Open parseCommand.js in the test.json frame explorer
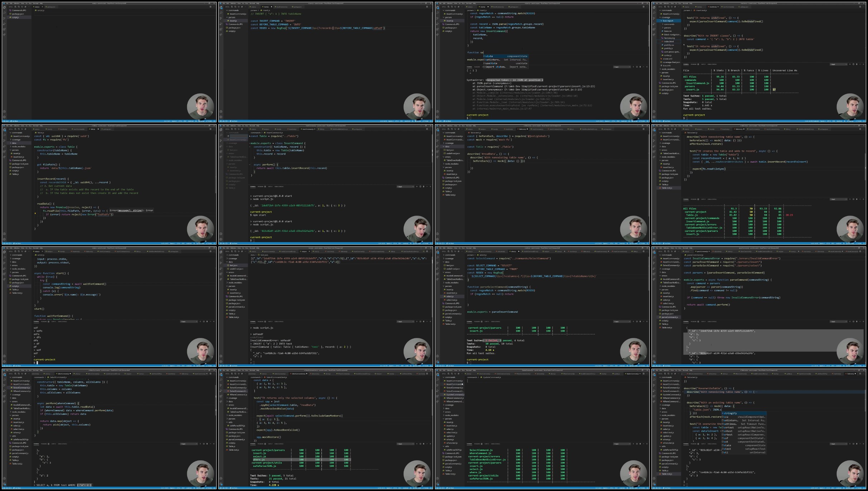 pyautogui.click(x=236, y=307)
